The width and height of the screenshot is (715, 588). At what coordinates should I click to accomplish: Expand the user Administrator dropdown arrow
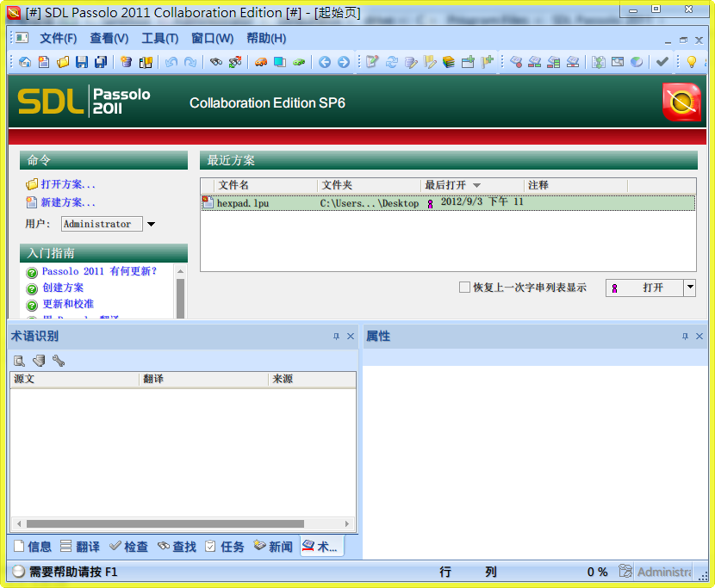[x=151, y=224]
